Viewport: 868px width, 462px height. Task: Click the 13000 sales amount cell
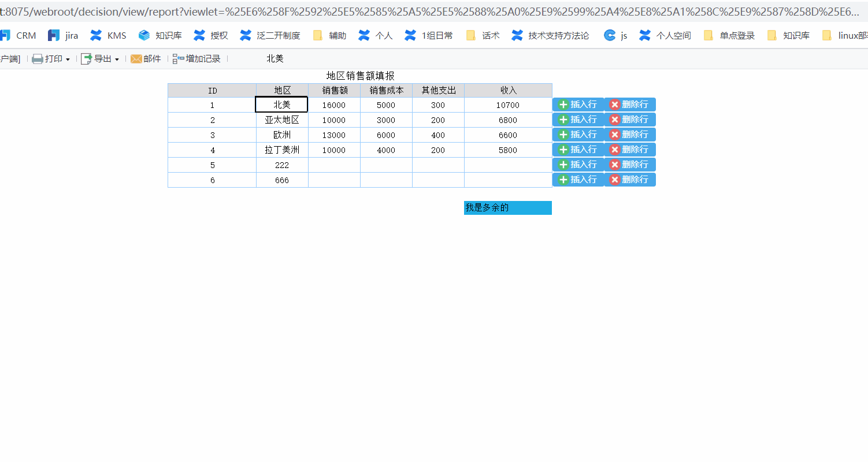[x=334, y=135]
